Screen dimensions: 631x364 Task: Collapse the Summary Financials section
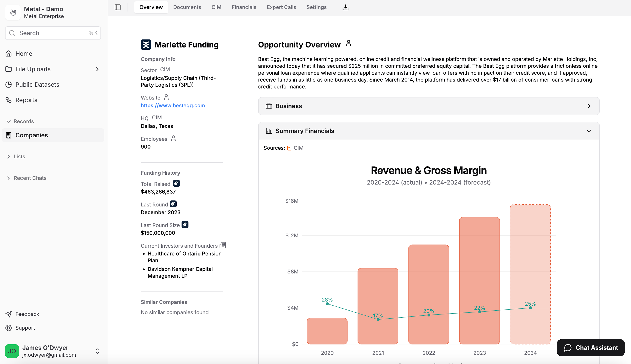point(589,131)
